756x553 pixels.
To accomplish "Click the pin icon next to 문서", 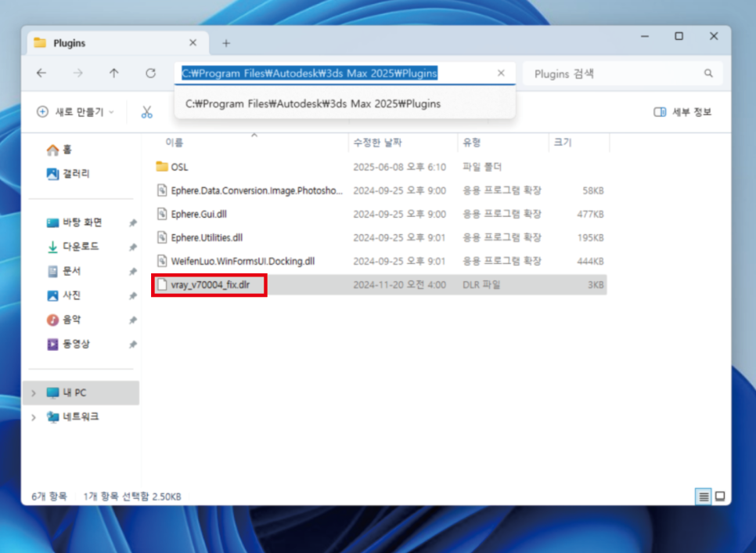I will pos(132,272).
